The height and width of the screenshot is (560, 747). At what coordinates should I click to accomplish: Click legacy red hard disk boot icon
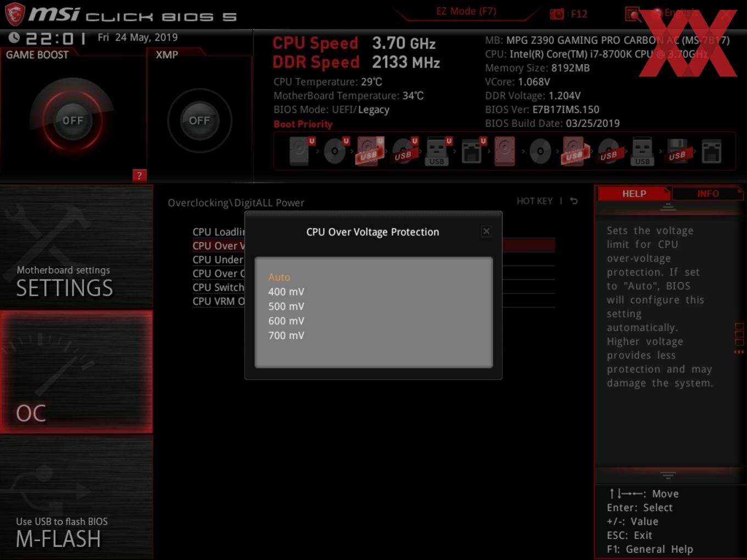pos(505,151)
